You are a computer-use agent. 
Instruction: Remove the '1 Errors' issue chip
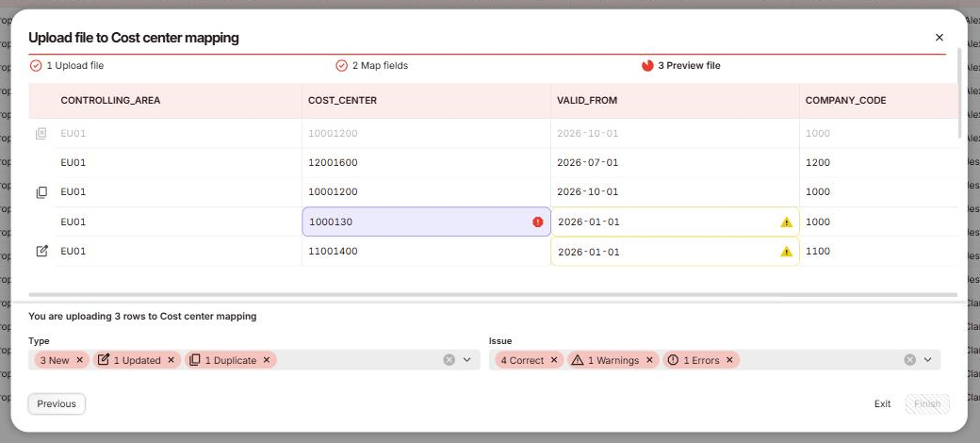[729, 360]
